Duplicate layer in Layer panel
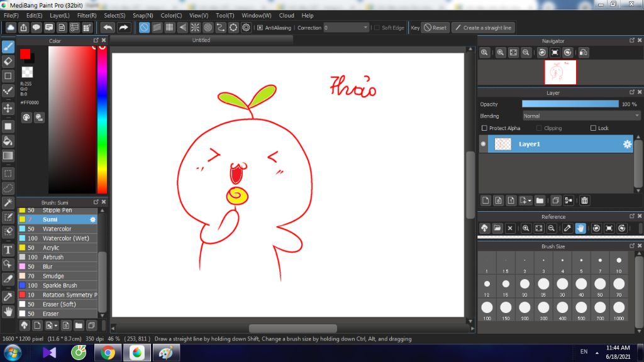This screenshot has height=362, width=644. click(x=555, y=200)
